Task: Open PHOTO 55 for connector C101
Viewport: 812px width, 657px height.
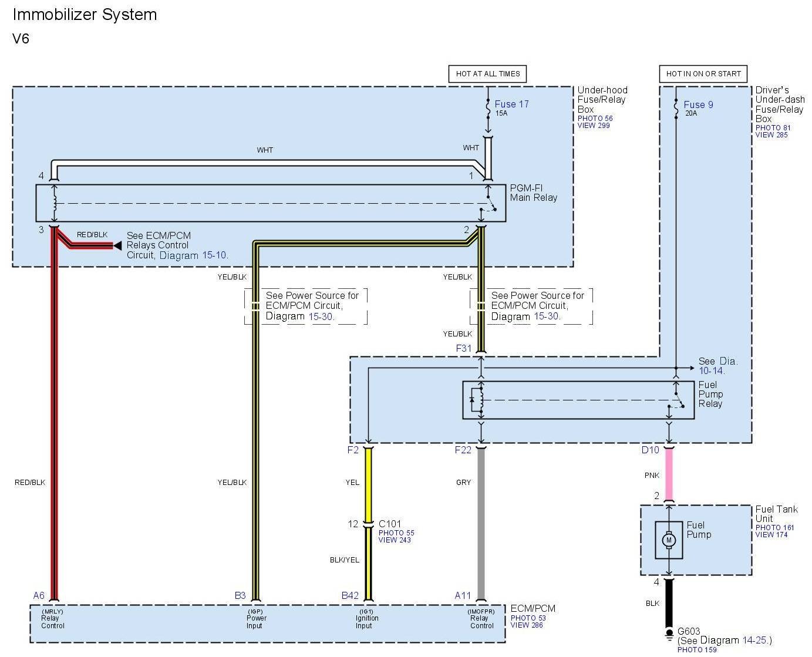Action: (396, 533)
